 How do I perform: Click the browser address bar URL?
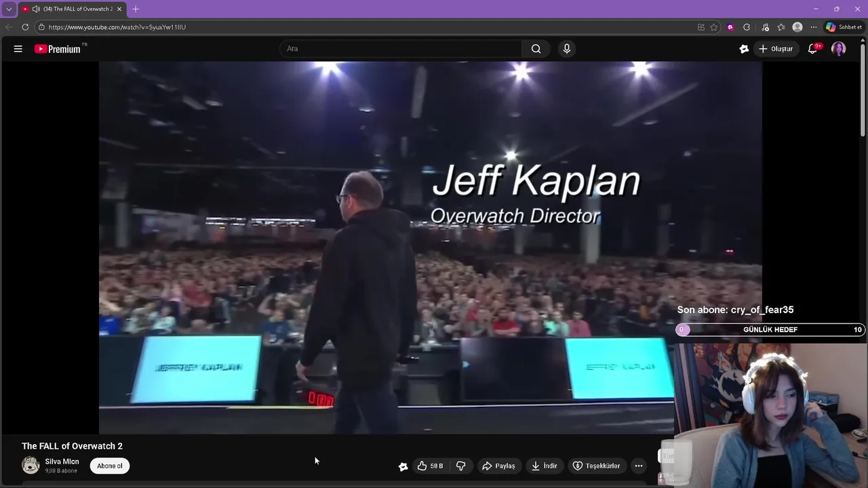pos(117,27)
